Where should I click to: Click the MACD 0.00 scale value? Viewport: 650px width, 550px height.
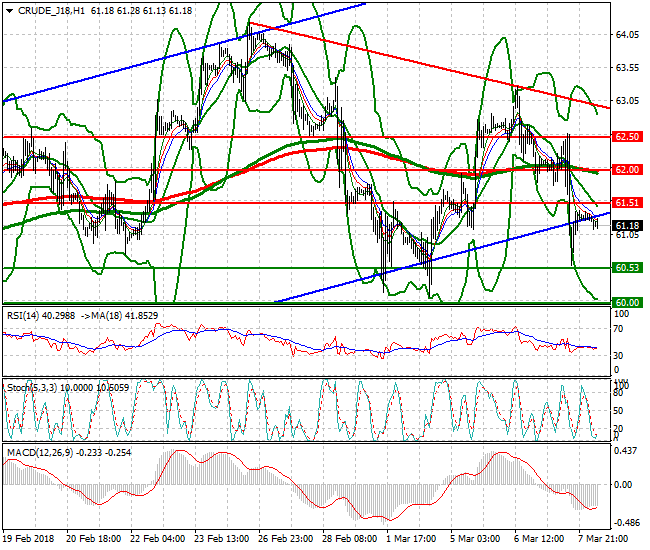623,485
